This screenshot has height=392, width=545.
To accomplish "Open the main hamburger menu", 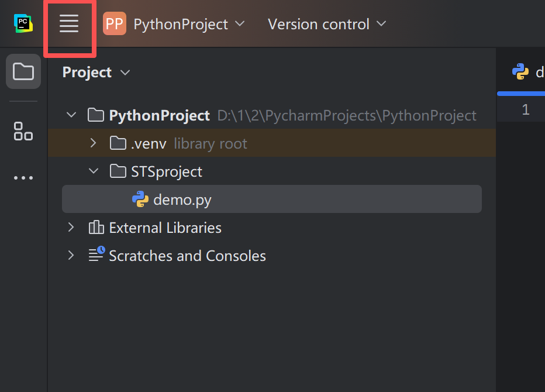I will point(69,23).
